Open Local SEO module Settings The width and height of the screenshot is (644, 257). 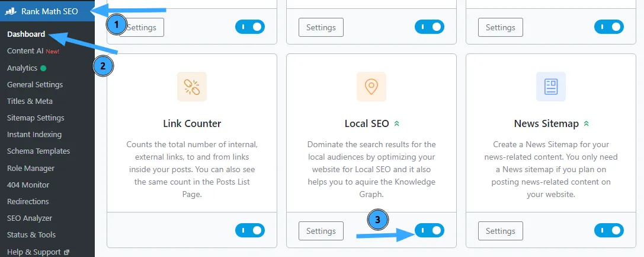pyautogui.click(x=321, y=231)
